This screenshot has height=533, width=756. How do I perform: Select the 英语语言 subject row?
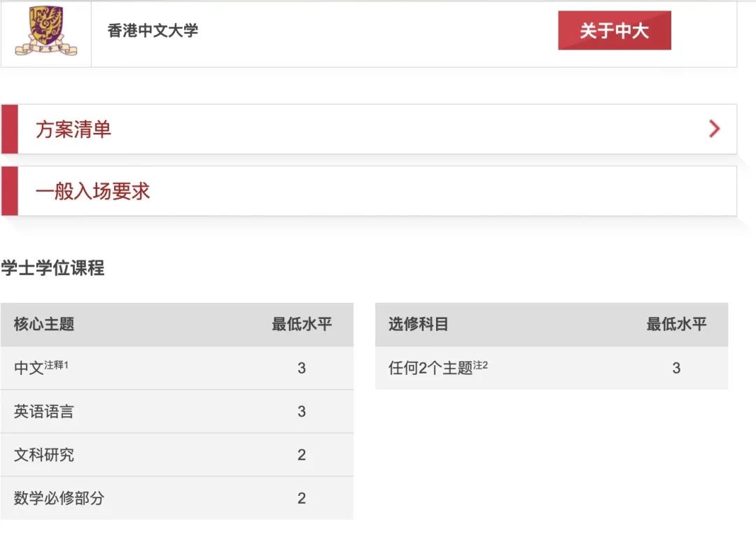point(177,411)
